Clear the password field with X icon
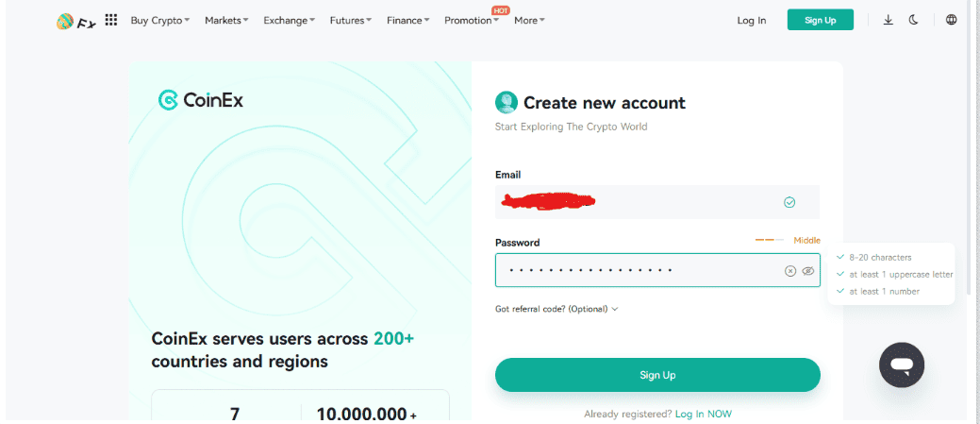This screenshot has height=424, width=980. 790,271
